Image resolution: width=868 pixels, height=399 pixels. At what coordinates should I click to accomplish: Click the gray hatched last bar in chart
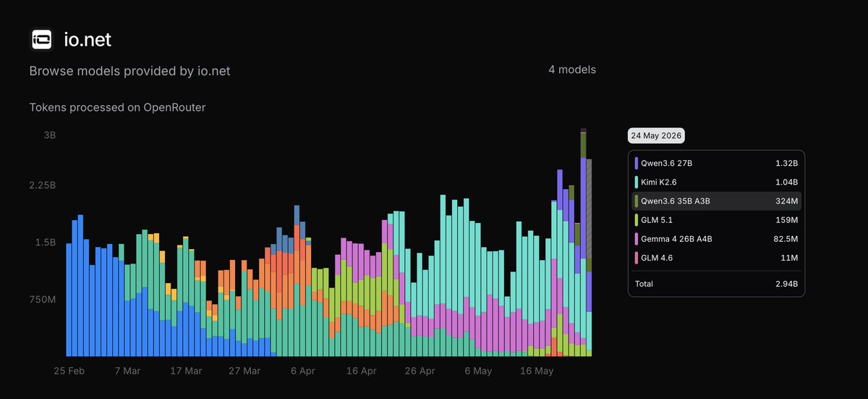coord(590,209)
